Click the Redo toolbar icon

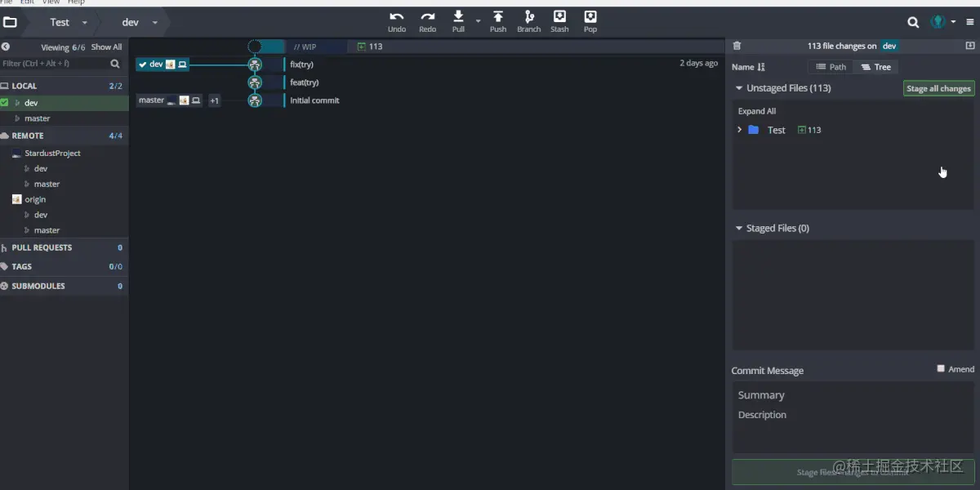pyautogui.click(x=428, y=16)
